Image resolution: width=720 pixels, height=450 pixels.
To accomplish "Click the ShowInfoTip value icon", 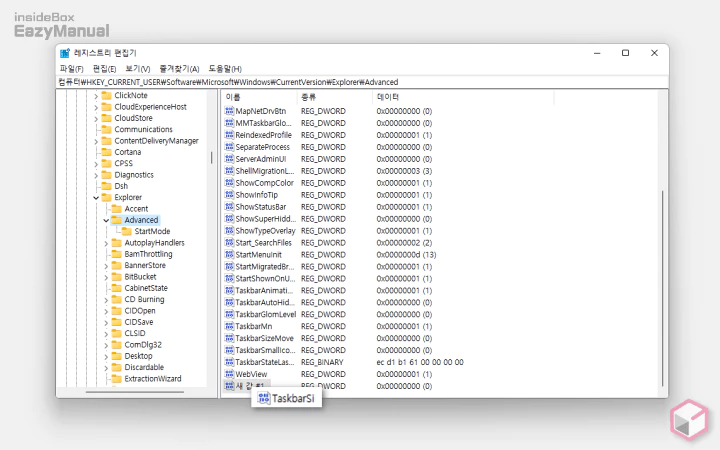I will click(229, 195).
